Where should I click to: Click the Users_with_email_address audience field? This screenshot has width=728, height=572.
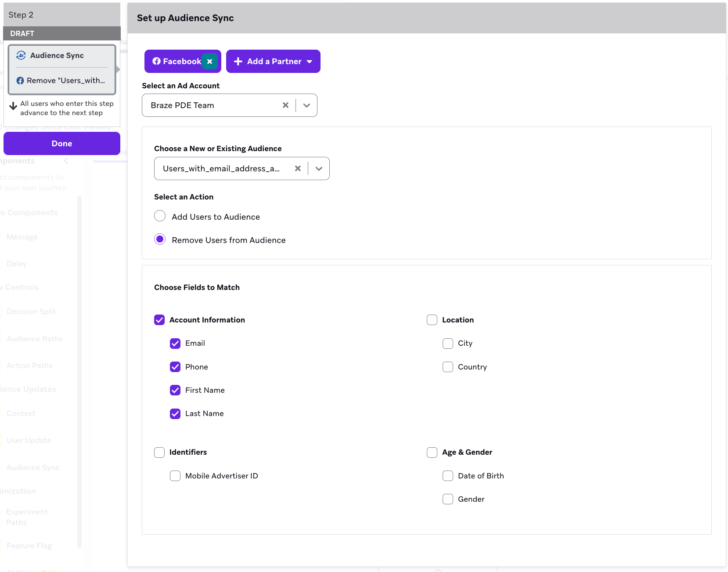click(221, 169)
